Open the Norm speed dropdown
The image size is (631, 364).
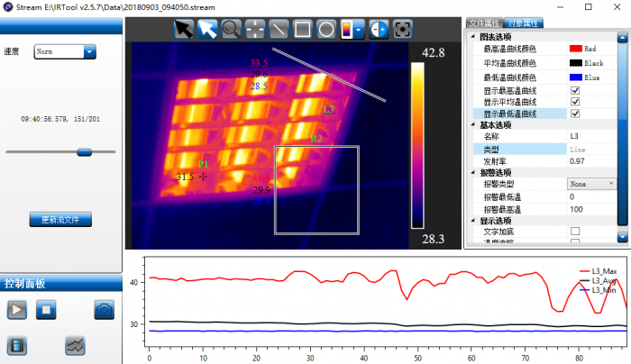click(x=88, y=52)
